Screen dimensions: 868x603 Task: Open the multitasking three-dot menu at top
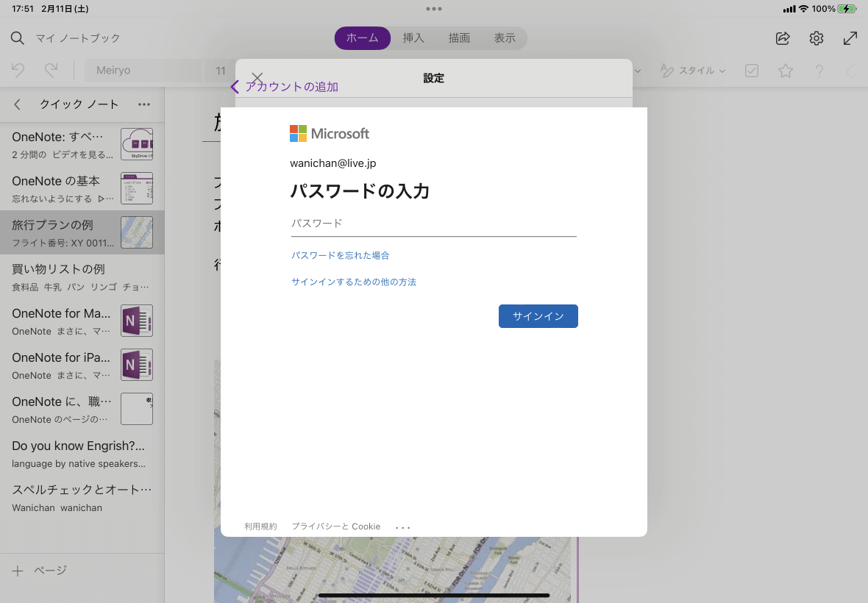point(434,9)
